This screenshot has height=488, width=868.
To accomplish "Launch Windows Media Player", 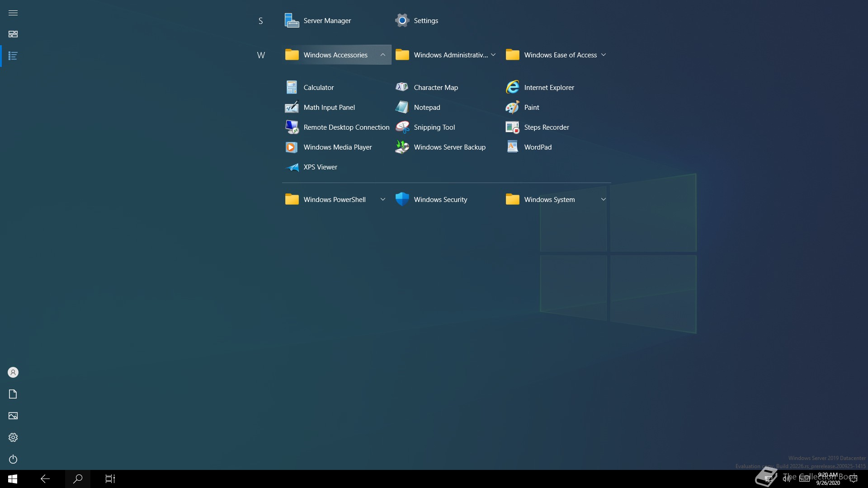I will [336, 147].
